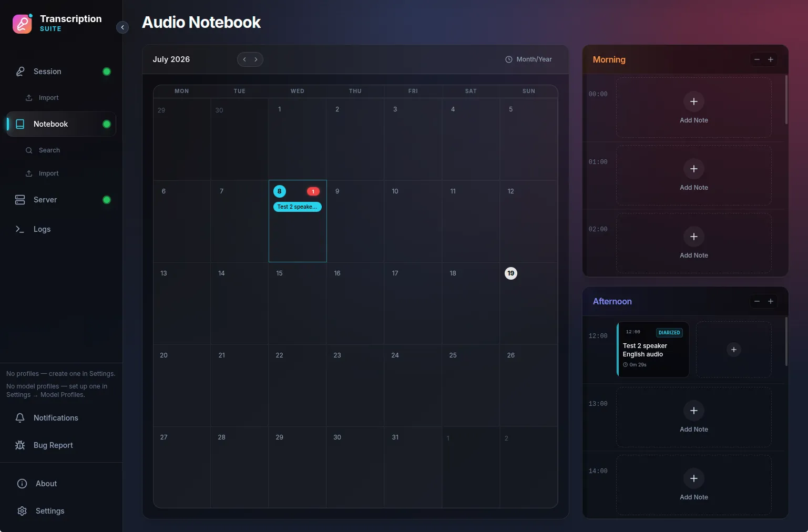The width and height of the screenshot is (808, 532).
Task: Open the About page
Action: (61, 484)
